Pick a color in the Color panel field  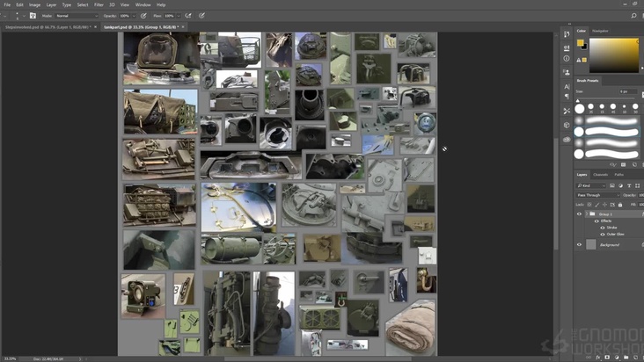[614, 55]
